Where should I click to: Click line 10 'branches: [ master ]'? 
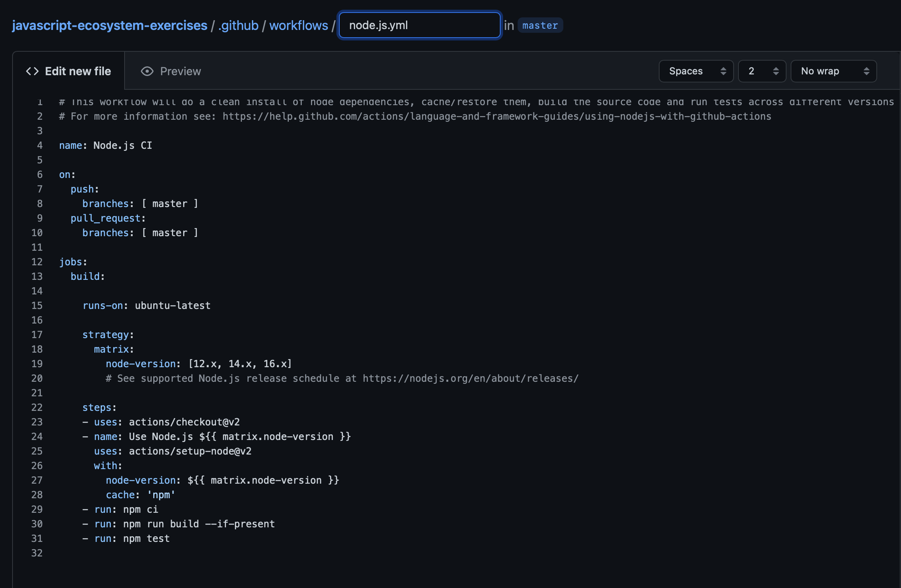pos(140,233)
